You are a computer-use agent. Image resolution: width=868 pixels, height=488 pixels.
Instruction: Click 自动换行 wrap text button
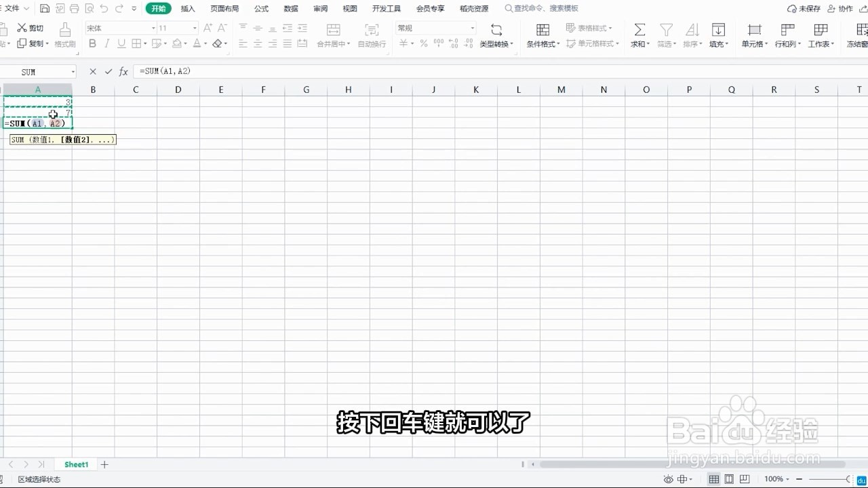coord(372,35)
